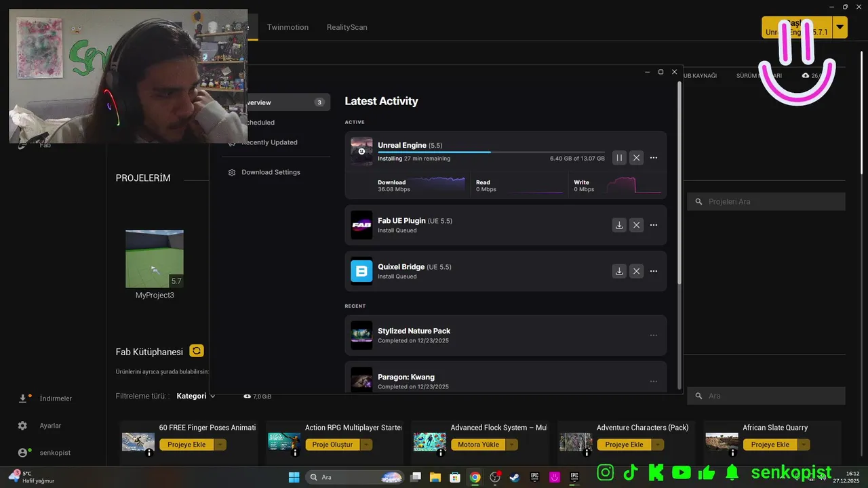The height and width of the screenshot is (488, 868).
Task: Click the Paragon: Kwang thumbnail
Action: (x=361, y=380)
